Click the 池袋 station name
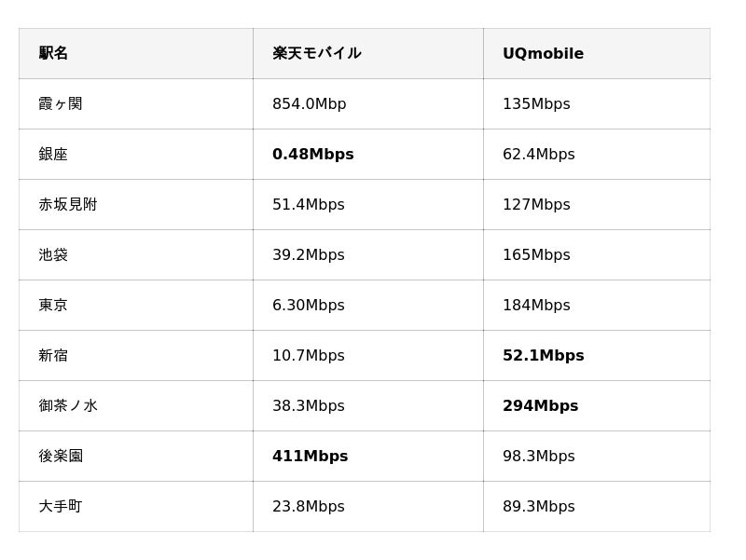 [53, 254]
